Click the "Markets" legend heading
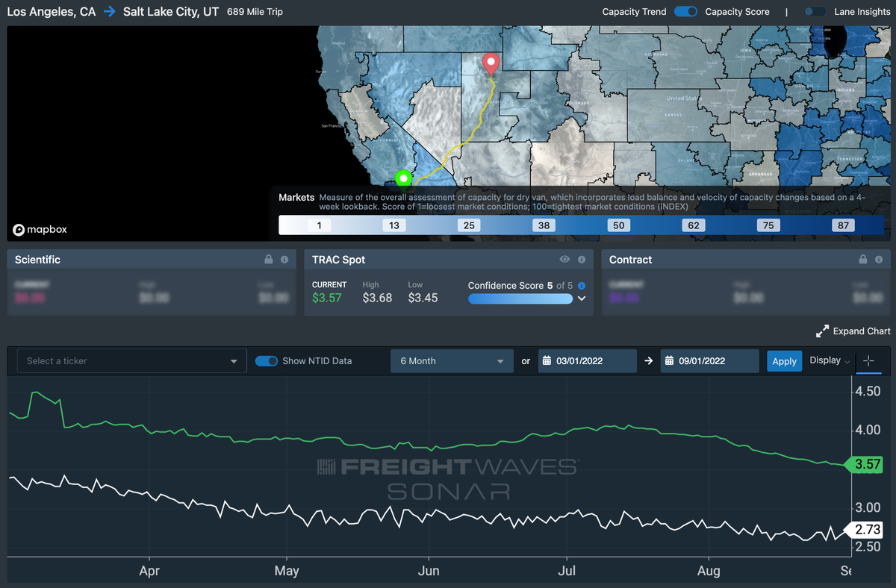This screenshot has width=896, height=588. [296, 198]
